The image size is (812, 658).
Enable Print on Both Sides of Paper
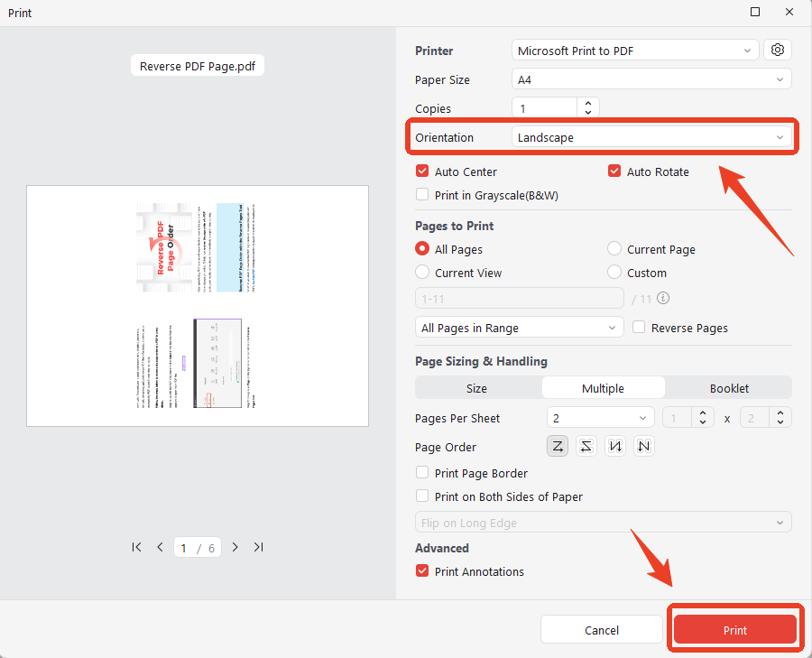point(422,496)
